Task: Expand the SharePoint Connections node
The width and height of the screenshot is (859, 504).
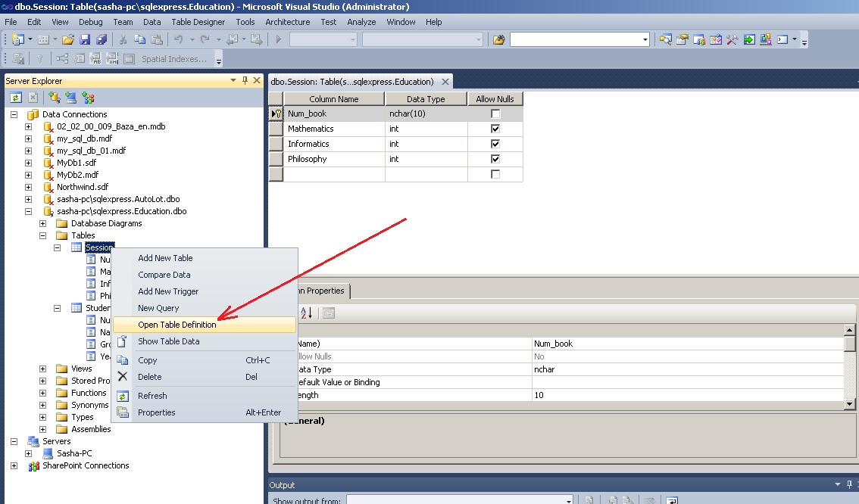Action: (14, 465)
